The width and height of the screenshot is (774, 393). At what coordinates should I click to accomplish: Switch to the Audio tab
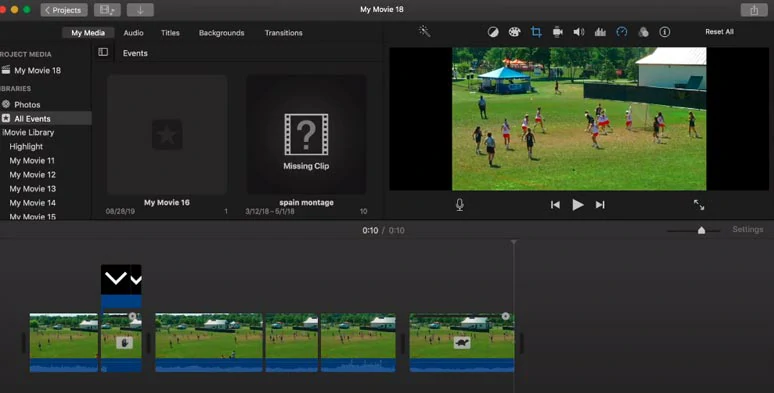point(133,33)
